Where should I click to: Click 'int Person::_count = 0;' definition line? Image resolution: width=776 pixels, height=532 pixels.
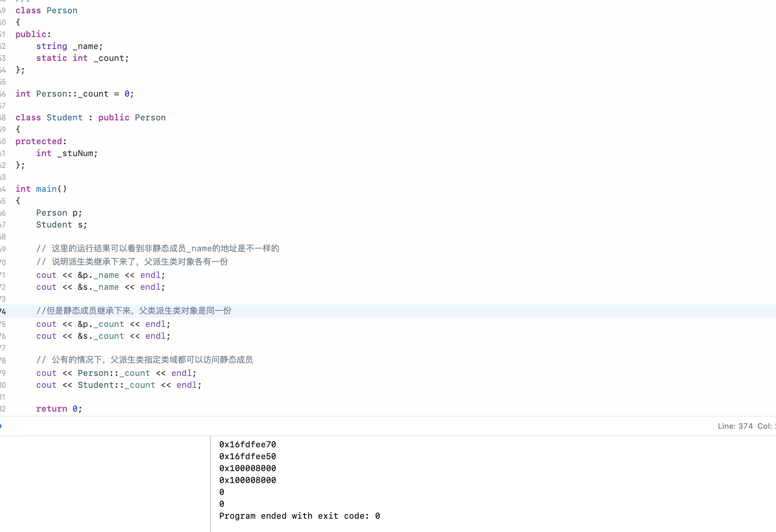pyautogui.click(x=75, y=94)
